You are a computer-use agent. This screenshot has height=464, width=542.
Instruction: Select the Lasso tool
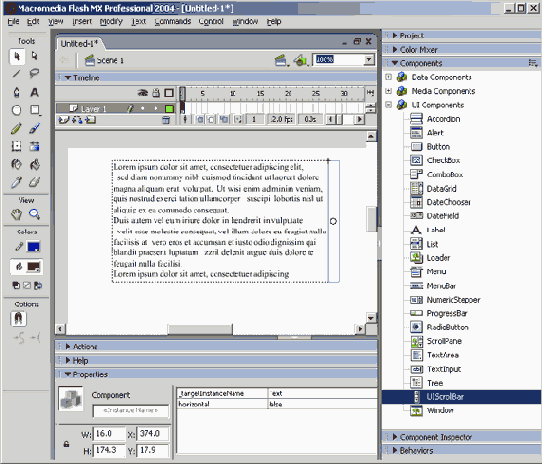click(34, 74)
